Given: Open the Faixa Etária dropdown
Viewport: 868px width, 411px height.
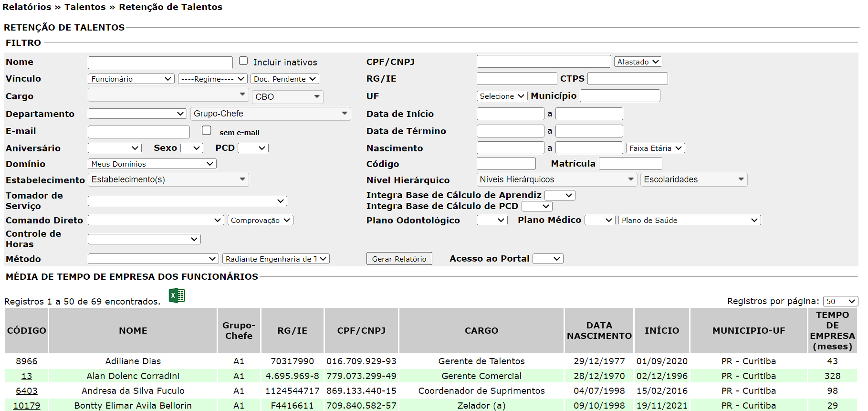Looking at the screenshot, I should 655,148.
